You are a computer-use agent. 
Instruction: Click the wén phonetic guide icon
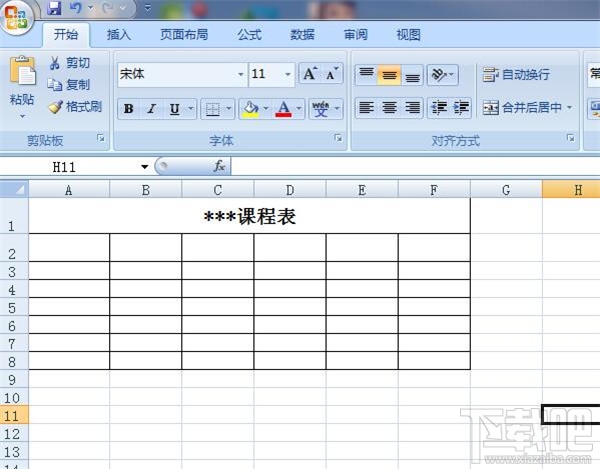click(x=321, y=109)
